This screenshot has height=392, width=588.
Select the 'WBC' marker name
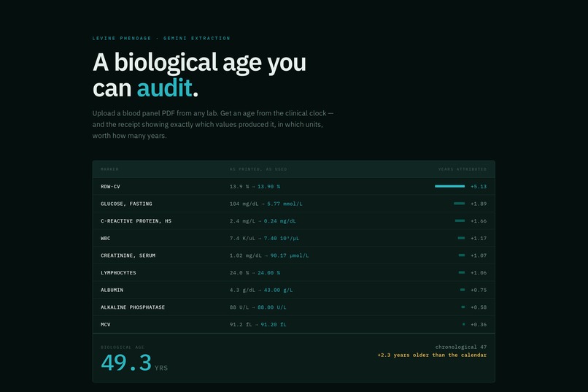[x=105, y=238]
